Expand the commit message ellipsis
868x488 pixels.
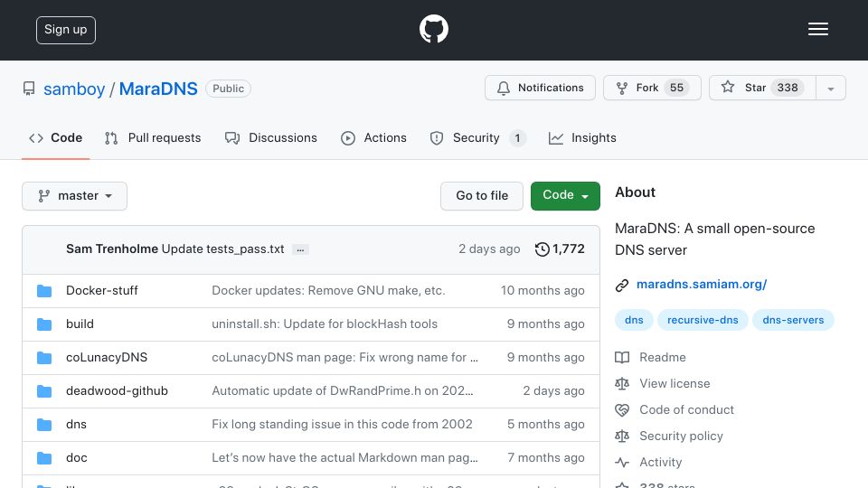(300, 249)
